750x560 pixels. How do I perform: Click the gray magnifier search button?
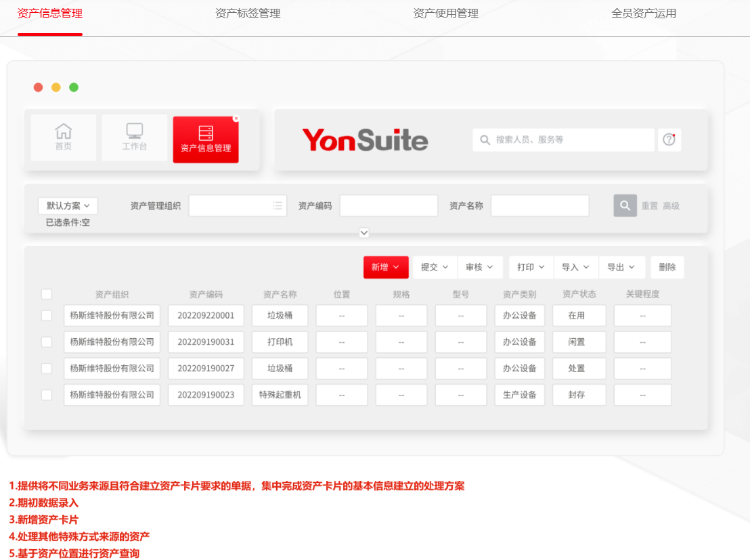point(625,206)
